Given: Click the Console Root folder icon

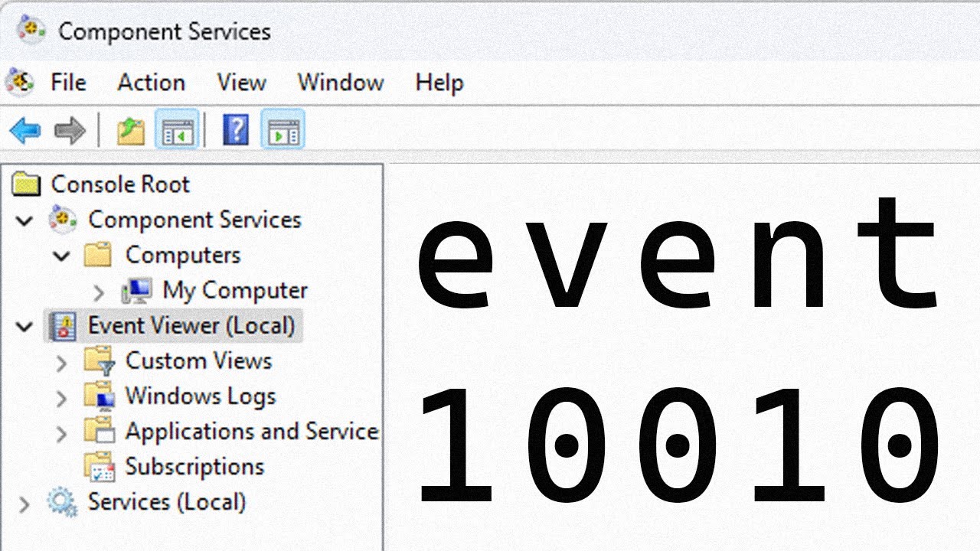Looking at the screenshot, I should pos(27,184).
